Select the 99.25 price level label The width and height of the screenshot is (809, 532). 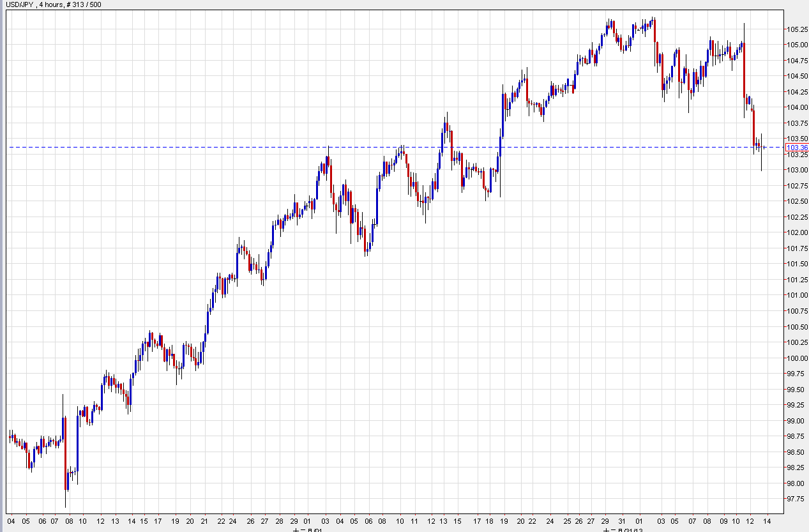(796, 405)
